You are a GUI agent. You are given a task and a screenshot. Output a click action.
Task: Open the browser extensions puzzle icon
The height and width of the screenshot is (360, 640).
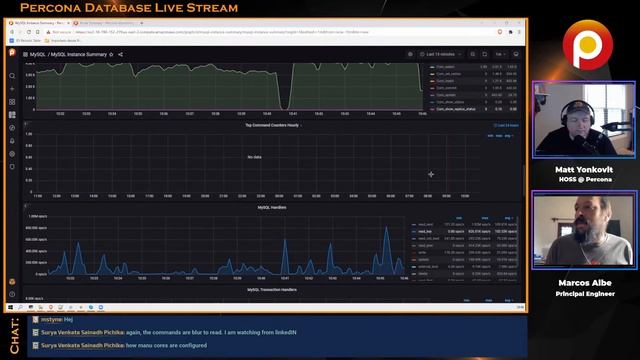(510, 32)
